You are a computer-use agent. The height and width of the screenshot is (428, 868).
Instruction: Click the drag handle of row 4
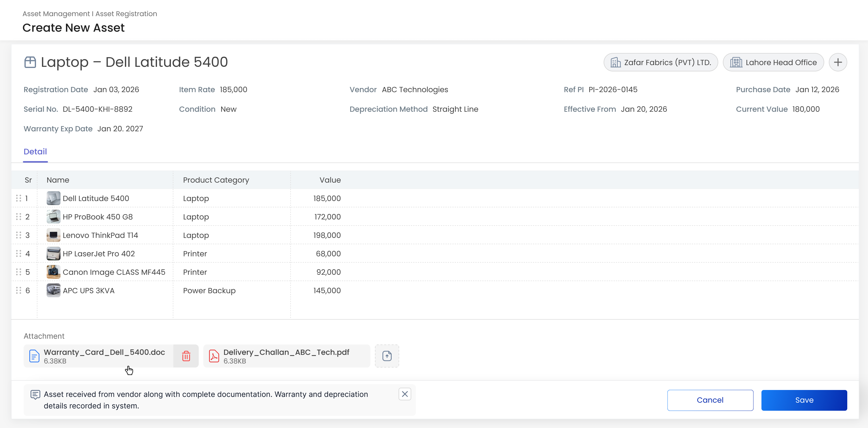pyautogui.click(x=18, y=253)
